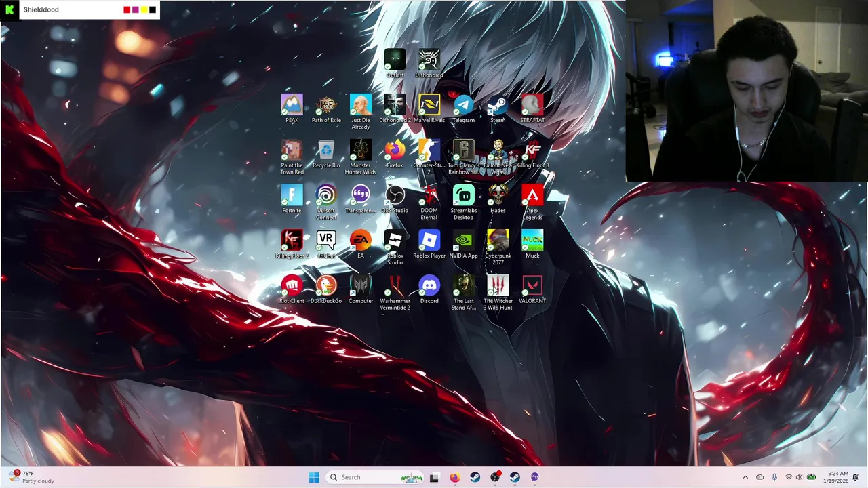
Task: Launch the STRAFTAT game icon
Action: click(532, 108)
